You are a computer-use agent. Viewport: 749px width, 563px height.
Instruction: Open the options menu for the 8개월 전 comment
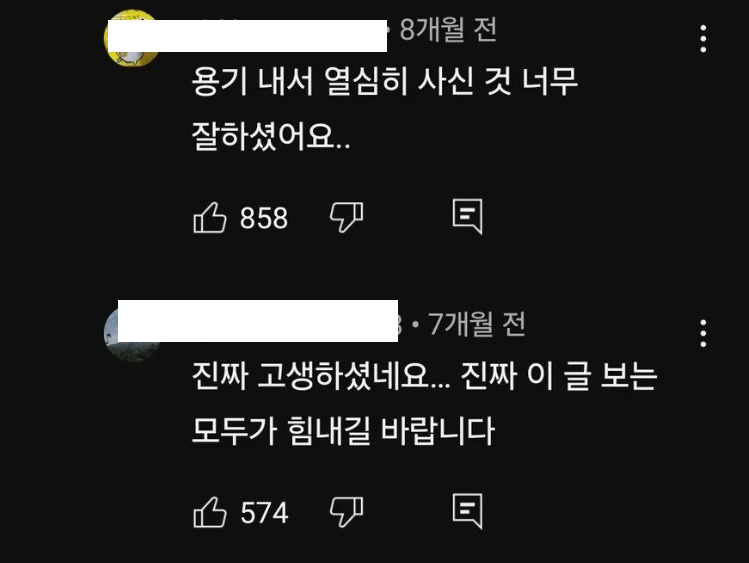pyautogui.click(x=703, y=39)
